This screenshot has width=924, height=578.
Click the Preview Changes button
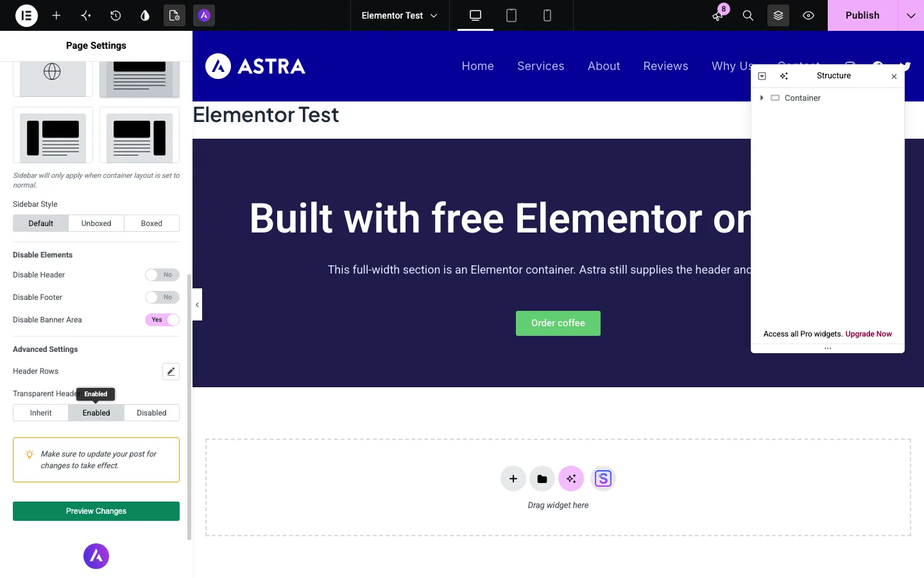(x=96, y=511)
